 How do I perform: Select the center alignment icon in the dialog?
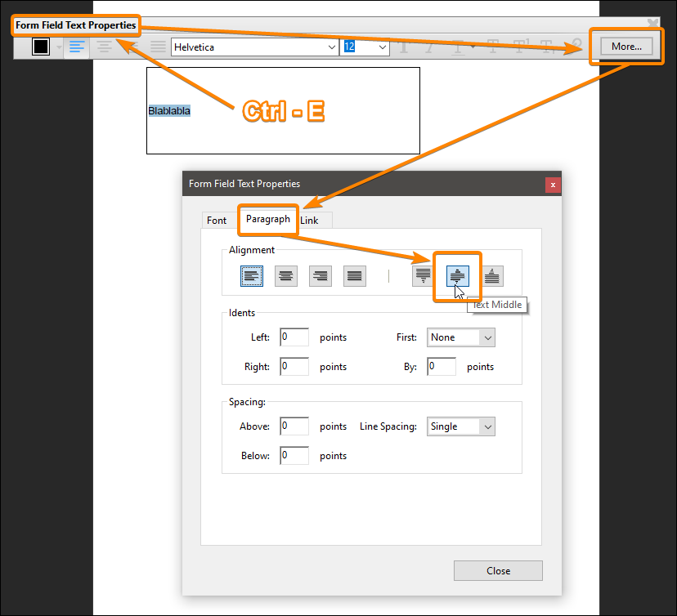285,275
